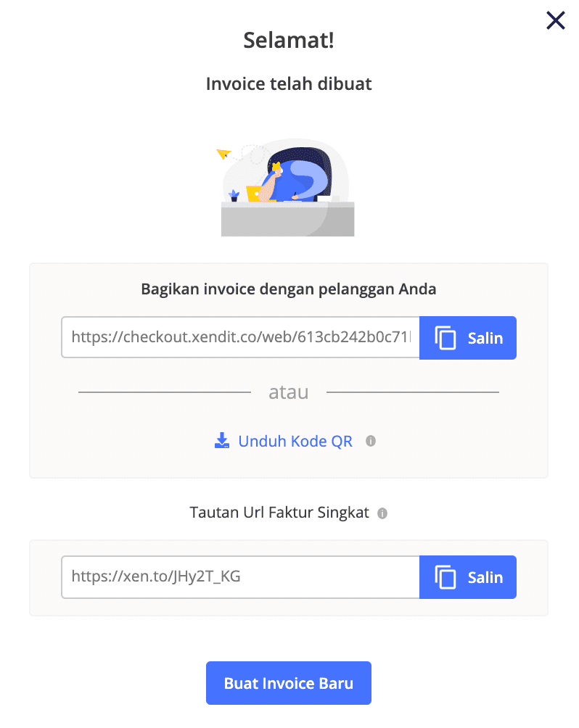Click the small potted plant in the illustration
This screenshot has width=579, height=728.
pos(234,195)
